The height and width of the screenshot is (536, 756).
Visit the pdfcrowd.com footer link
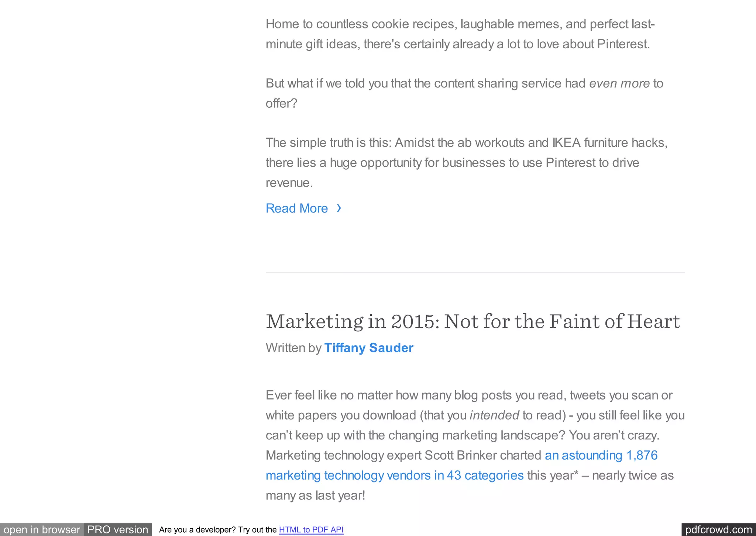(718, 530)
